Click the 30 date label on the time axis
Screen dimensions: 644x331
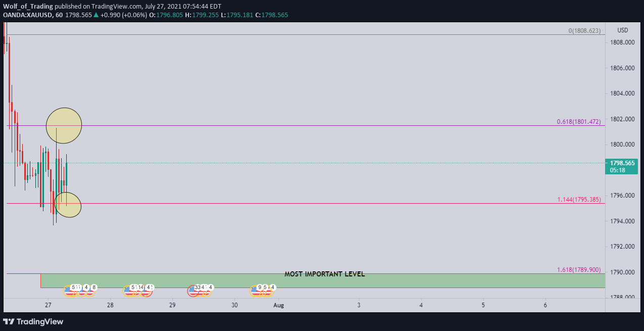(235, 305)
